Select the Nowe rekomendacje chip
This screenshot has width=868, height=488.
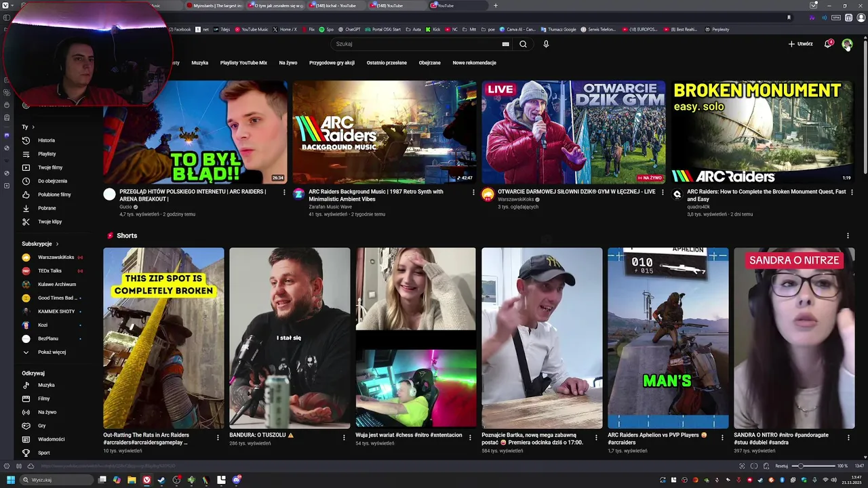474,63
